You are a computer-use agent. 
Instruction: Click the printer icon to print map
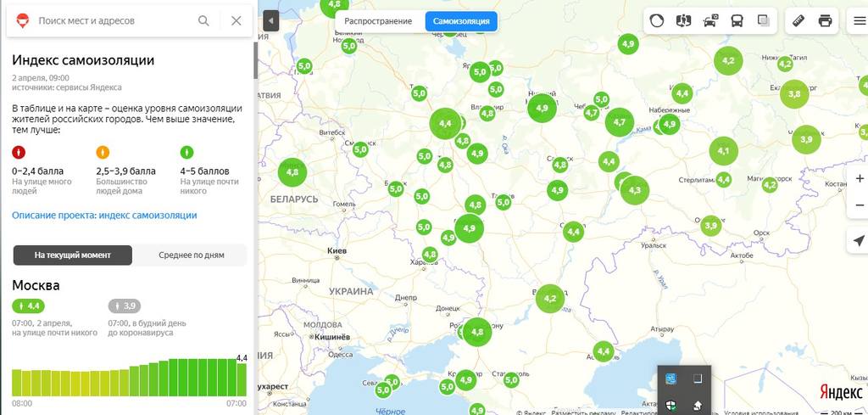coord(825,21)
